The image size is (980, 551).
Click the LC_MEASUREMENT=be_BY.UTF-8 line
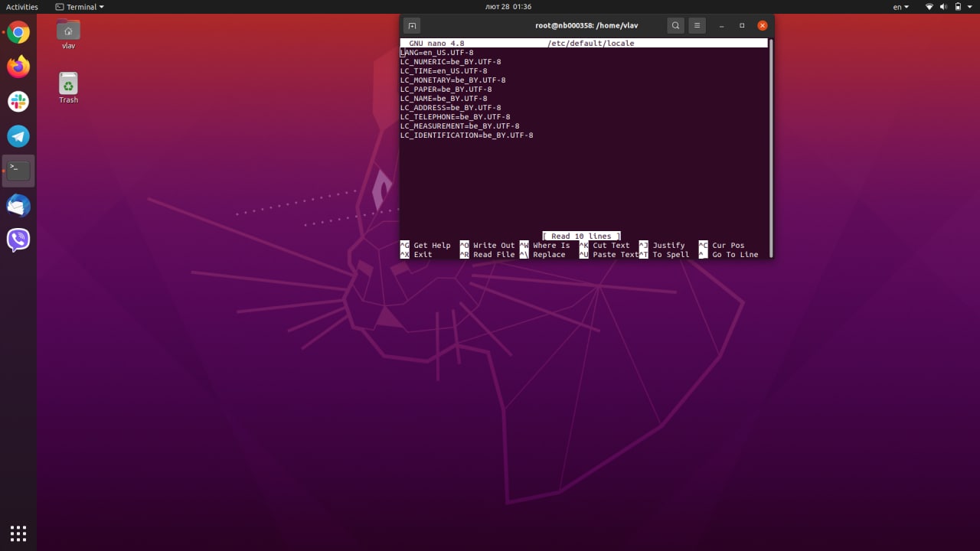point(460,126)
